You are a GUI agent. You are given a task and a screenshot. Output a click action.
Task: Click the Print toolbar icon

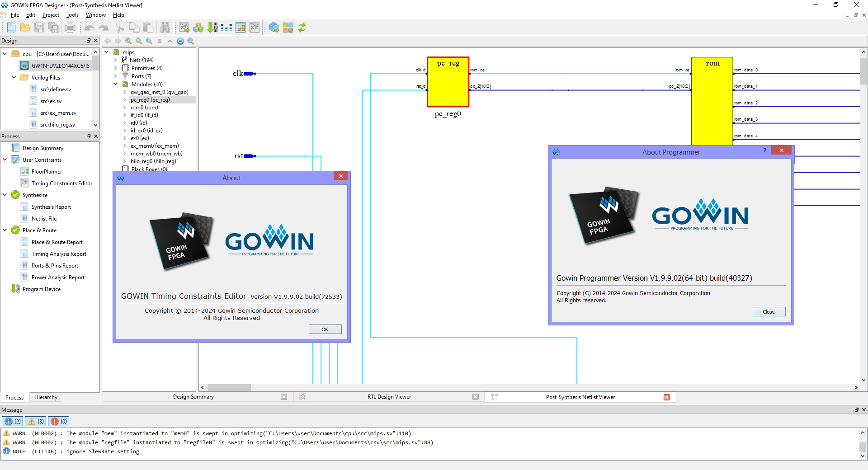[x=70, y=28]
